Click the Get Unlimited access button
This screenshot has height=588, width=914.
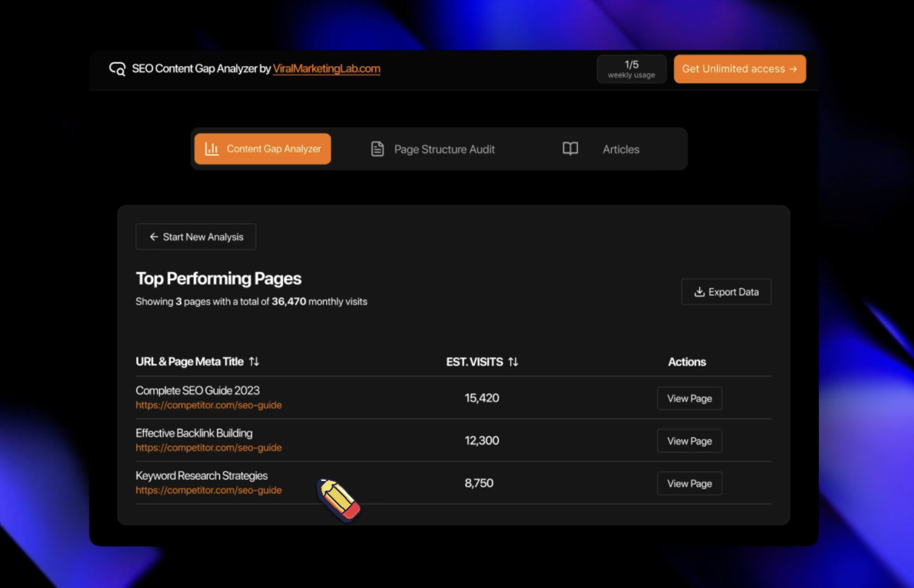point(740,69)
